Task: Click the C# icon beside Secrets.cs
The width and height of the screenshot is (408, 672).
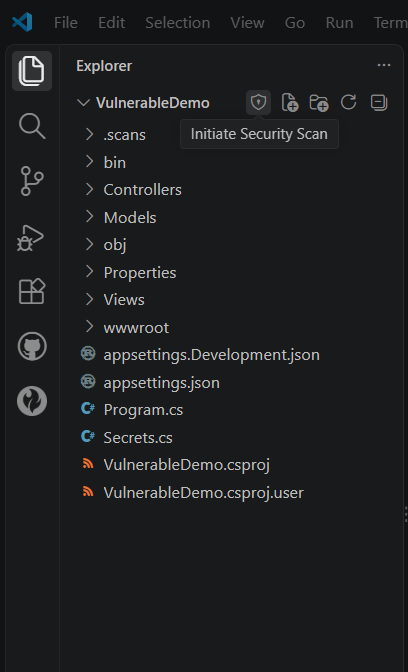Action: tap(88, 437)
